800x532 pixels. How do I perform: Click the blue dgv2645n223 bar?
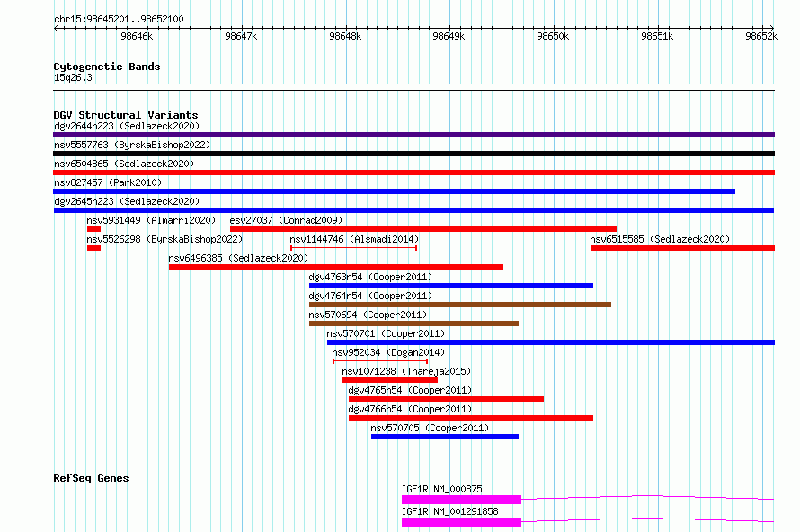click(413, 210)
